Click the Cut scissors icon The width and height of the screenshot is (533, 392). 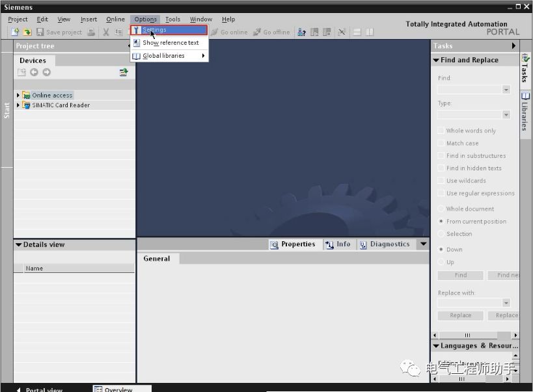point(106,33)
